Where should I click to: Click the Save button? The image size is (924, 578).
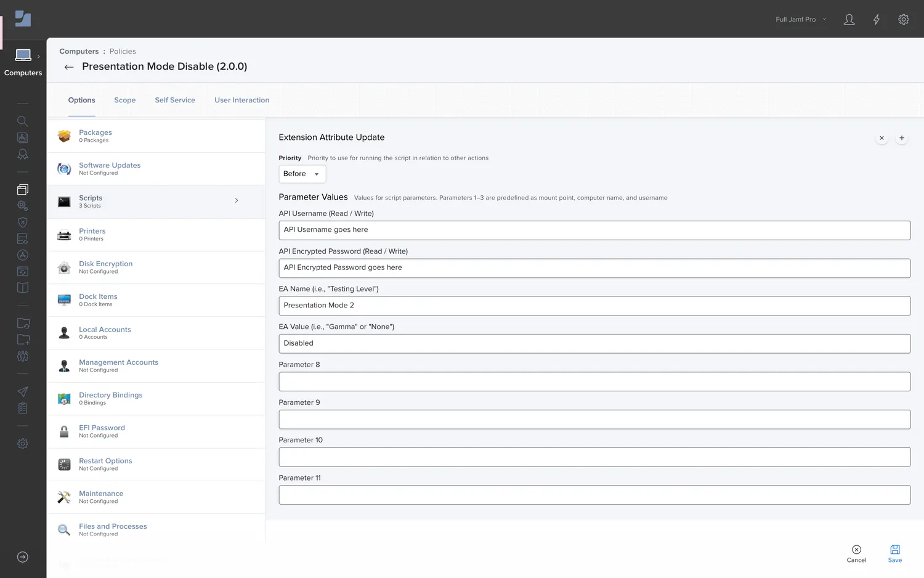(895, 553)
